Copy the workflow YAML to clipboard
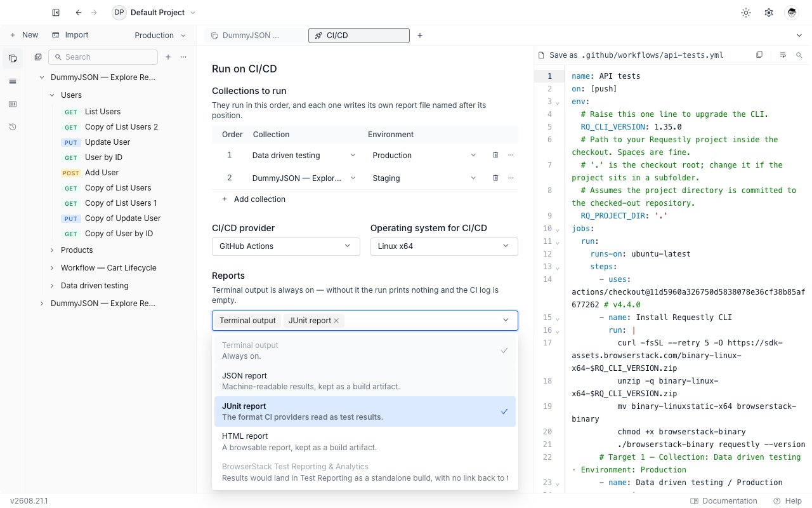The width and height of the screenshot is (812, 508). pos(759,55)
